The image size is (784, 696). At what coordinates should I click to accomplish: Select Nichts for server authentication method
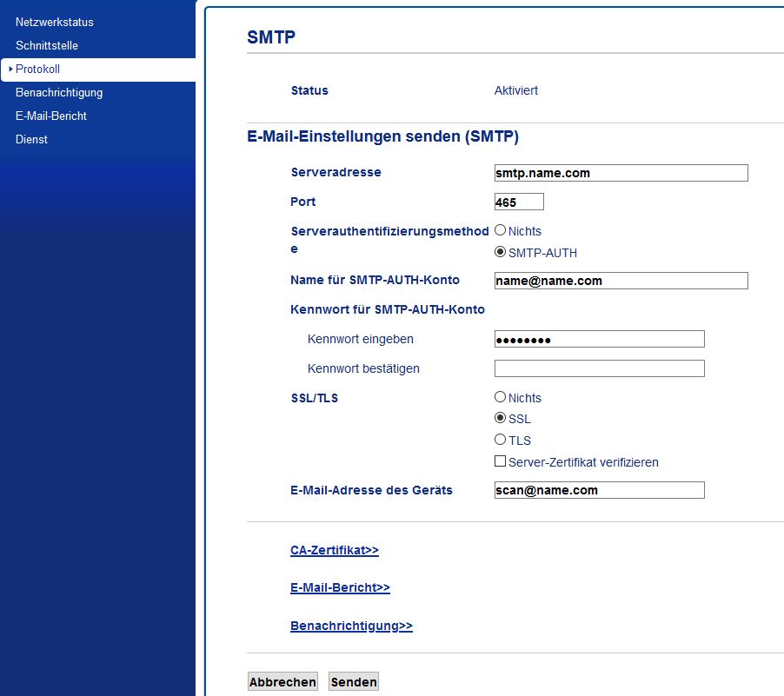500,230
